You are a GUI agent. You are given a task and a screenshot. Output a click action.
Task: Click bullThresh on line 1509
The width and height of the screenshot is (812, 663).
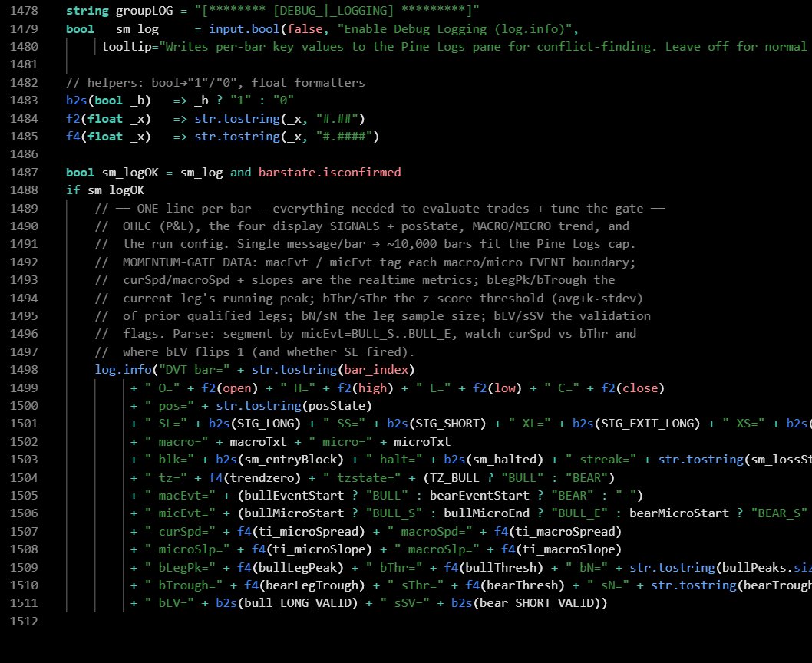click(x=500, y=568)
